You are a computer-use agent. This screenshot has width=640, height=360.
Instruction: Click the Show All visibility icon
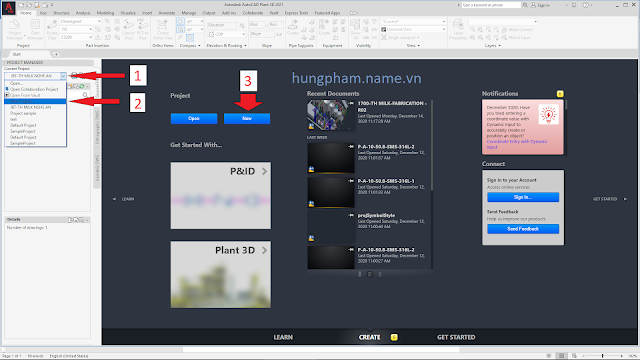356,29
